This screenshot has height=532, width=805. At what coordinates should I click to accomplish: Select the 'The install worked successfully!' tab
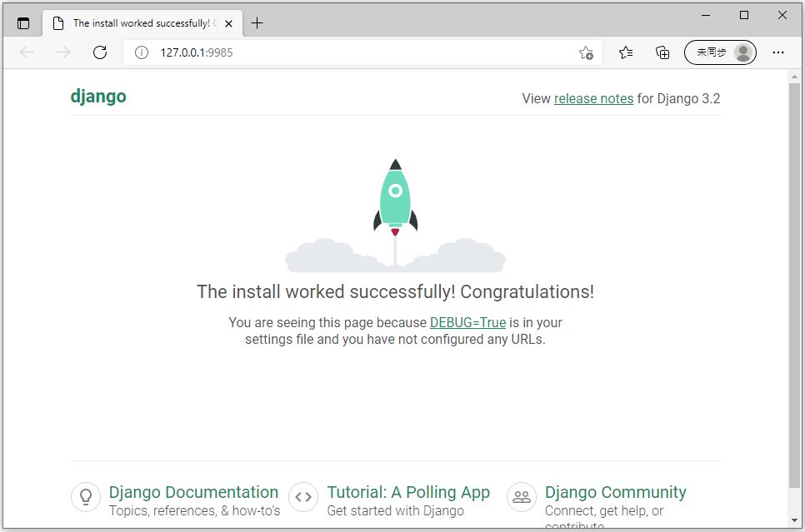pyautogui.click(x=142, y=23)
